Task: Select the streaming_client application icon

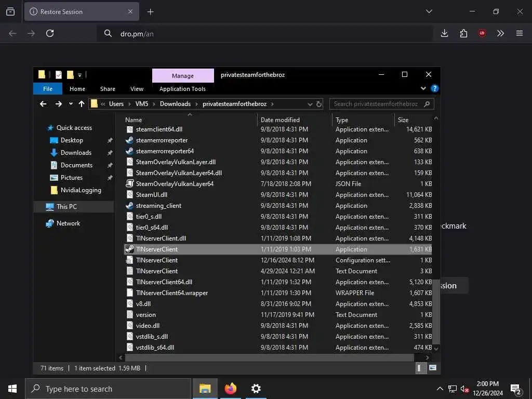Action: pyautogui.click(x=129, y=206)
